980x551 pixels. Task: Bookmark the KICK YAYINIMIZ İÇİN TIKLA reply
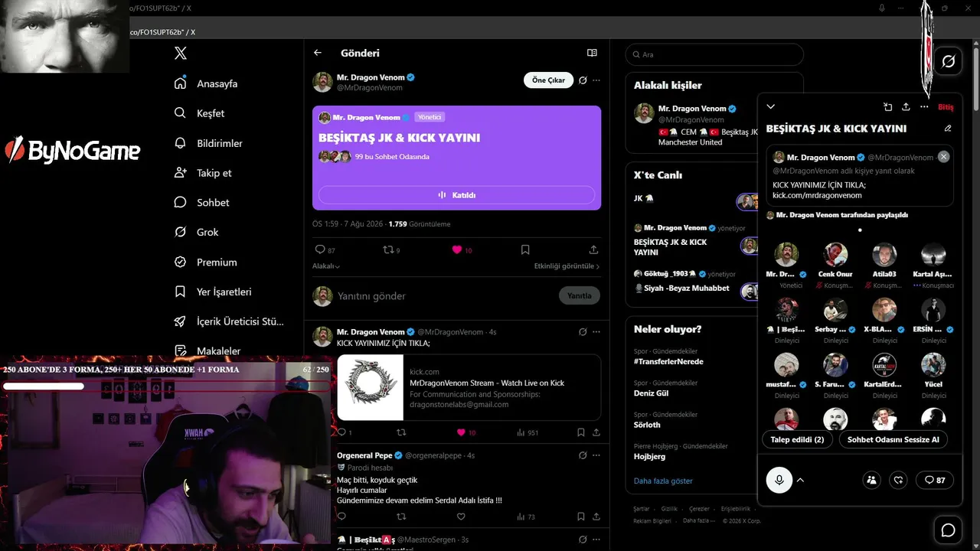click(581, 432)
